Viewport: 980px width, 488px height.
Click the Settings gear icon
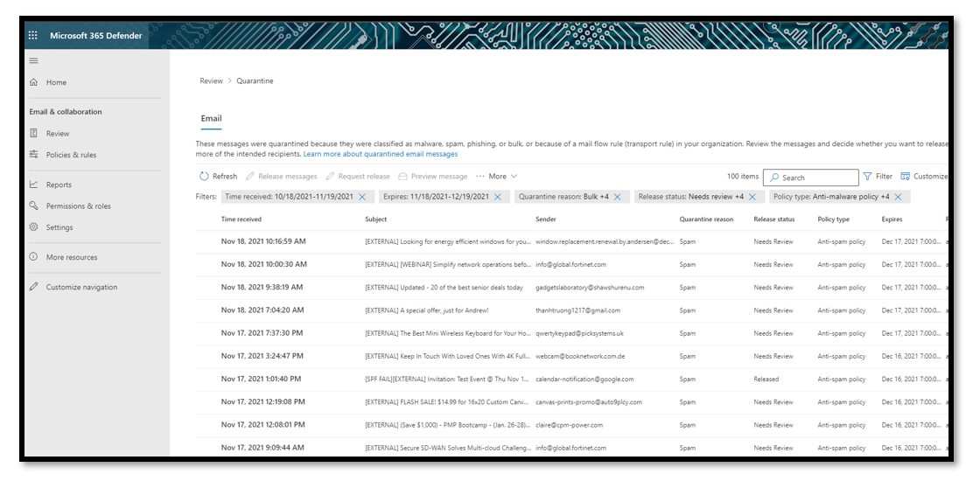coord(34,227)
